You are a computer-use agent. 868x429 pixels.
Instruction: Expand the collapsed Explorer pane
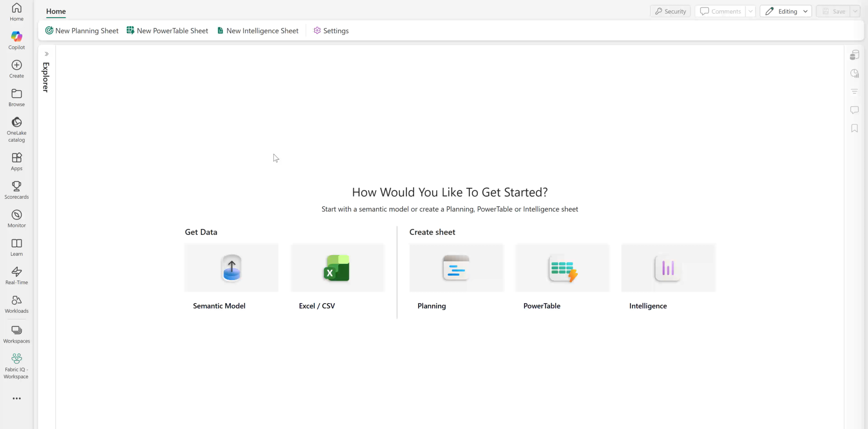[x=47, y=53]
